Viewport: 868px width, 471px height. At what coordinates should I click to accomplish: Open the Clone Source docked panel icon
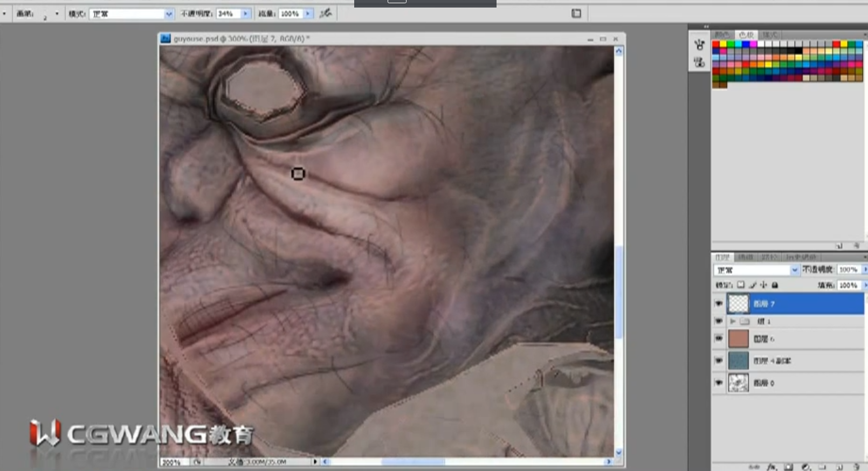[699, 63]
